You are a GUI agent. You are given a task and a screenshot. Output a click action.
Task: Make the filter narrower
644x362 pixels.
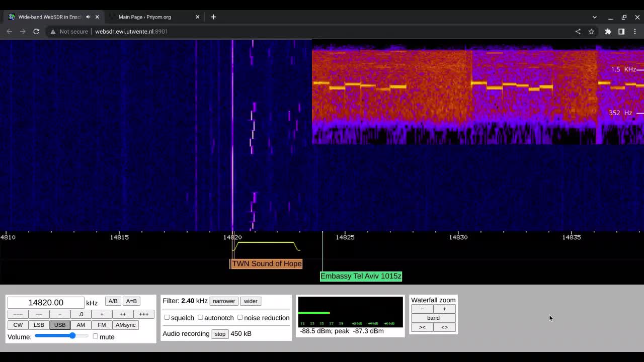point(224,301)
